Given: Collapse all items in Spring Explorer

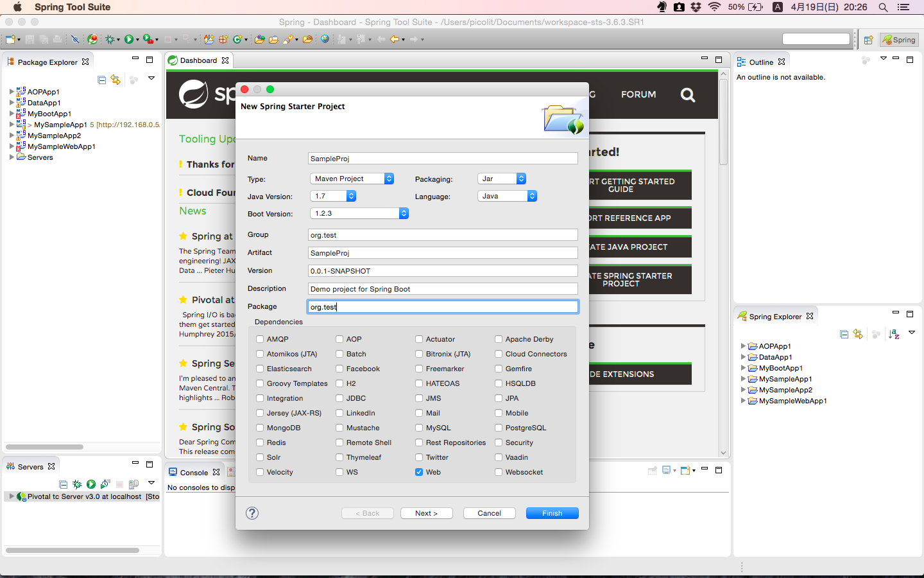Looking at the screenshot, I should (x=844, y=334).
